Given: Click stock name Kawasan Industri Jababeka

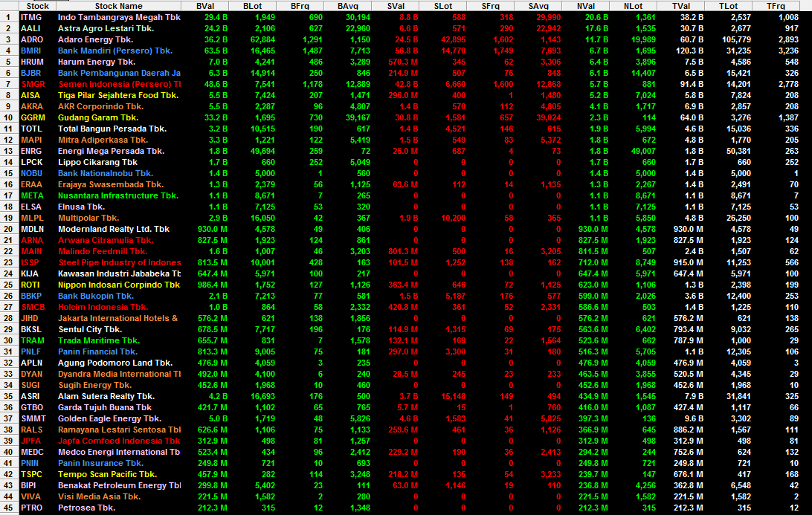Looking at the screenshot, I should [119, 273].
